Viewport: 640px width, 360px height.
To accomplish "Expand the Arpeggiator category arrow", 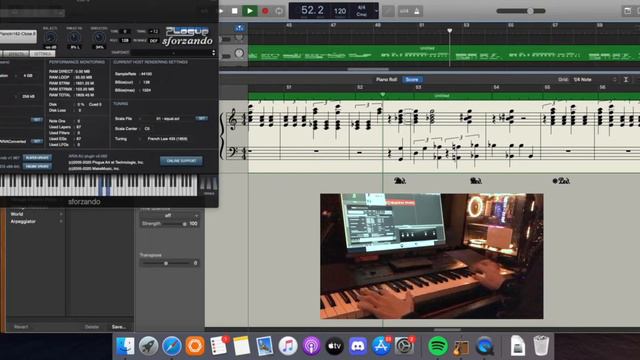I will pyautogui.click(x=61, y=221).
